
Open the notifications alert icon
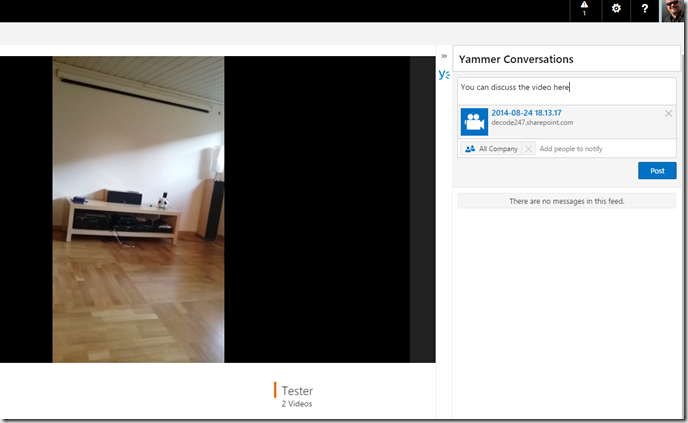click(584, 9)
